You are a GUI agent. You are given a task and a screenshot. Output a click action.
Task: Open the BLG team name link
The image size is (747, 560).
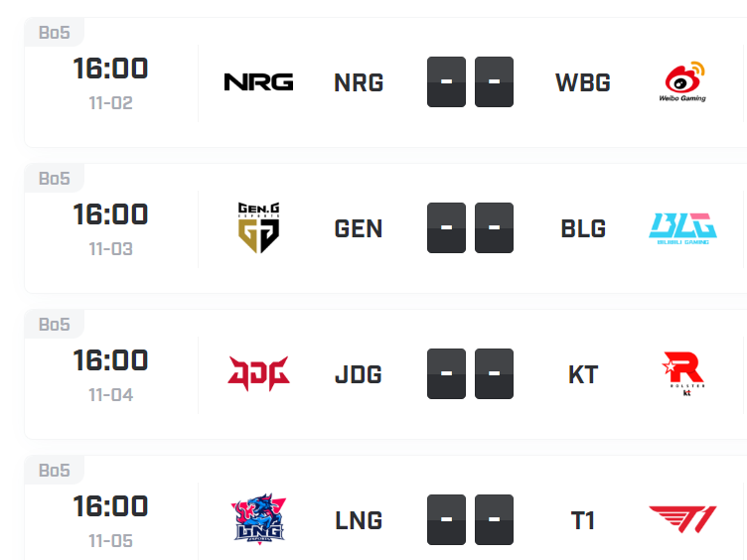583,228
